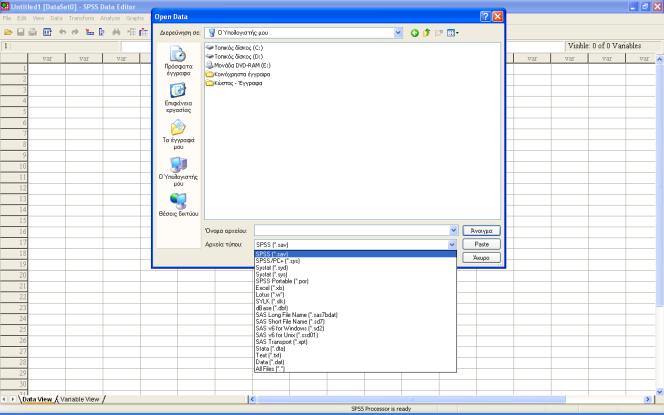Expand the file name combo box arrow
Image resolution: width=664 pixels, height=415 pixels.
point(453,230)
